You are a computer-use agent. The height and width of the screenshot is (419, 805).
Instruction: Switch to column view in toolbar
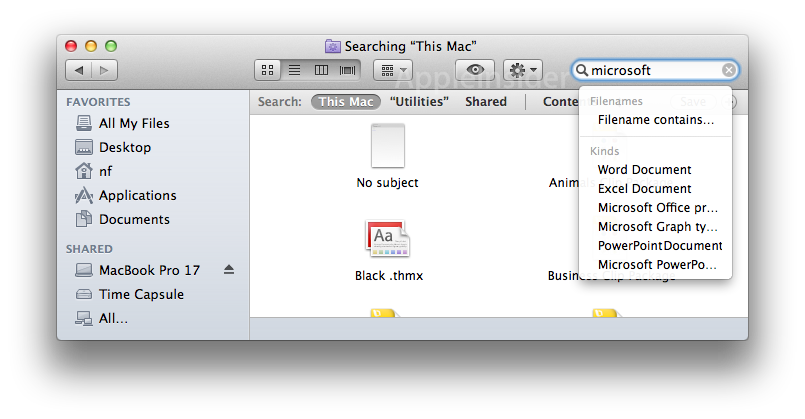coord(321,70)
